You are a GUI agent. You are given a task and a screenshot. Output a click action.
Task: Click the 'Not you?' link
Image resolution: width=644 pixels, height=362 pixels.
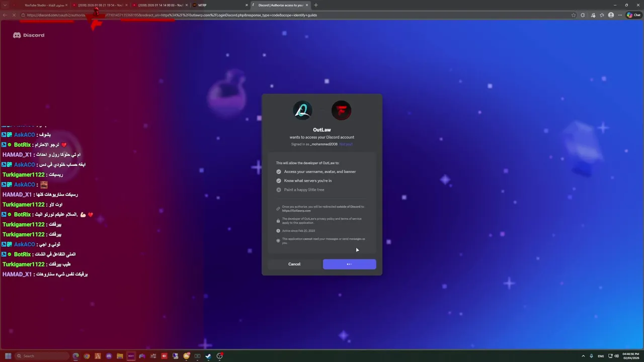coord(346,144)
